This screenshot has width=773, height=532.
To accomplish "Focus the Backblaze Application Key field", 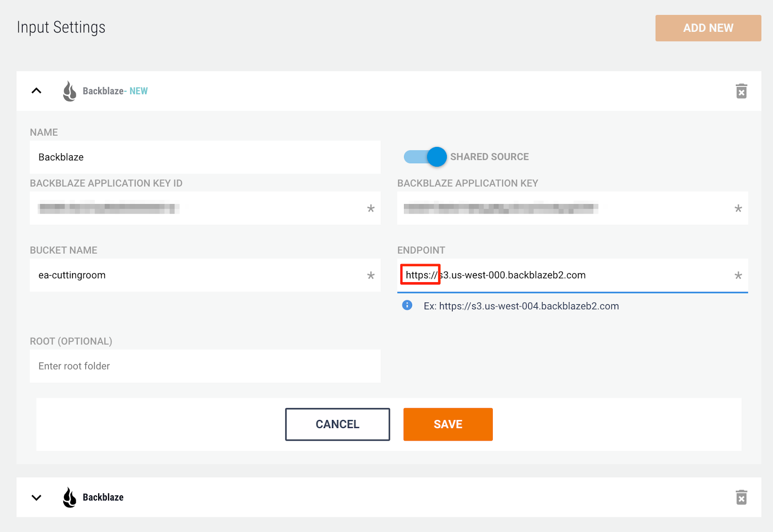I will coord(573,208).
